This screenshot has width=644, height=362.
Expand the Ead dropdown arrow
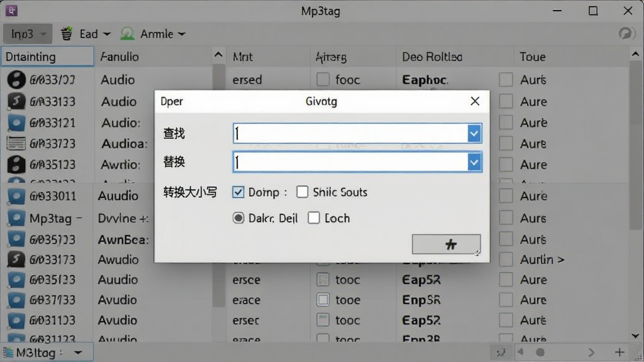(x=107, y=34)
